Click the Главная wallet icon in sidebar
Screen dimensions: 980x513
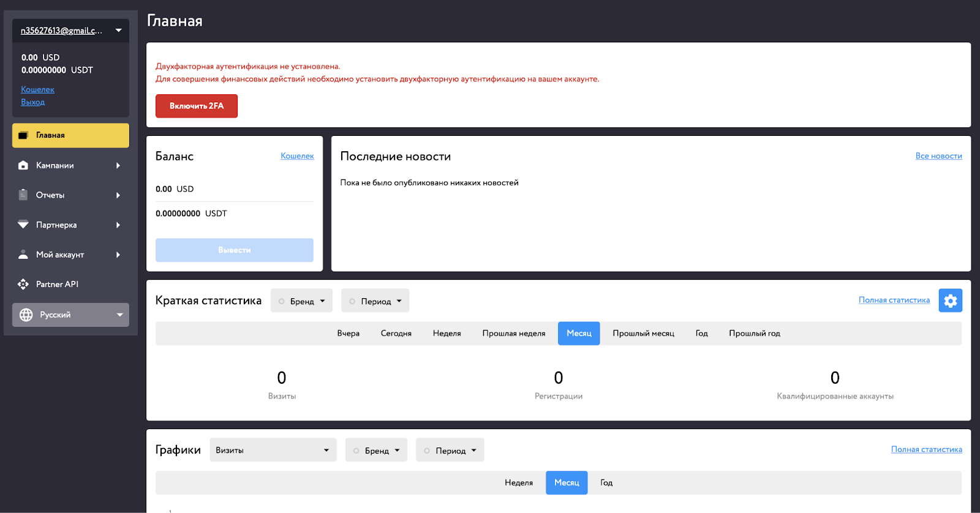(23, 135)
